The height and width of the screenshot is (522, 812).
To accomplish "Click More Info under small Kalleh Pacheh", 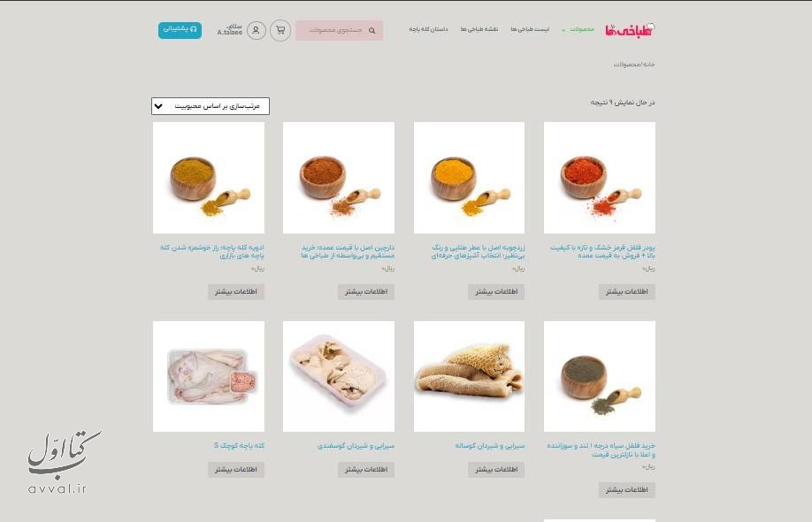I will click(x=236, y=469).
